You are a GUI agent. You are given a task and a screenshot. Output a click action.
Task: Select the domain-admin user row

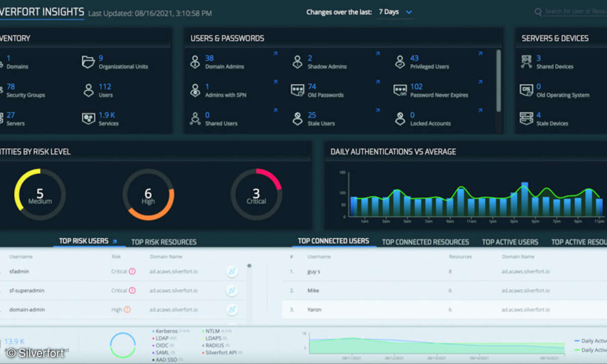123,309
